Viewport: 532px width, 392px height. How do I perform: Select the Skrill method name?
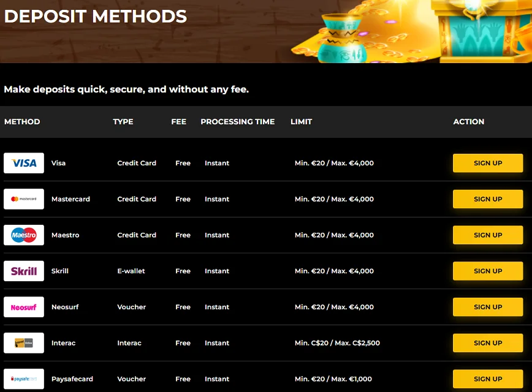pos(59,271)
